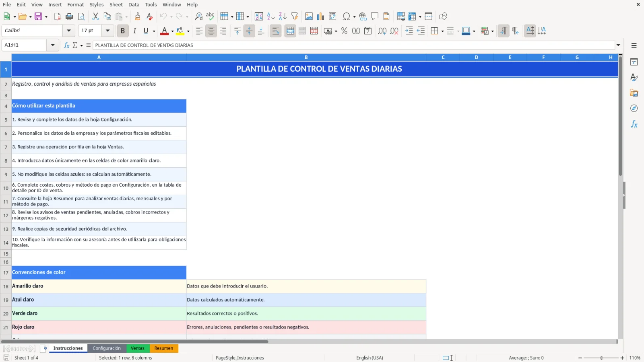Select column B header
The image size is (644, 362).
coord(306,58)
